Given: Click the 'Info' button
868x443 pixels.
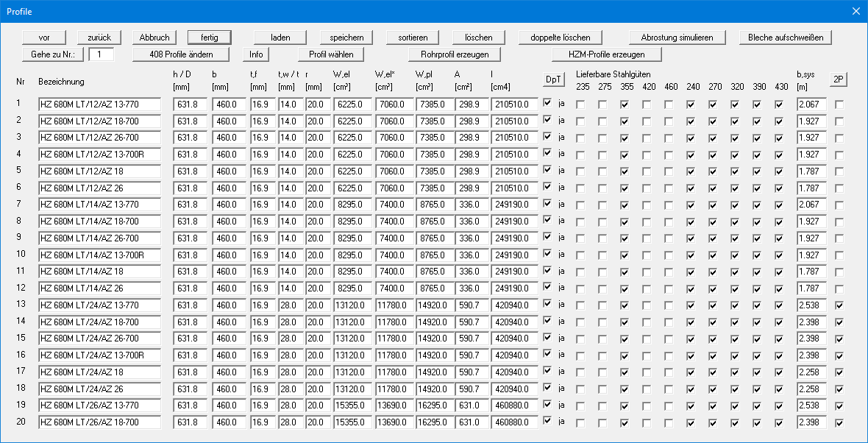Looking at the screenshot, I should click(256, 54).
